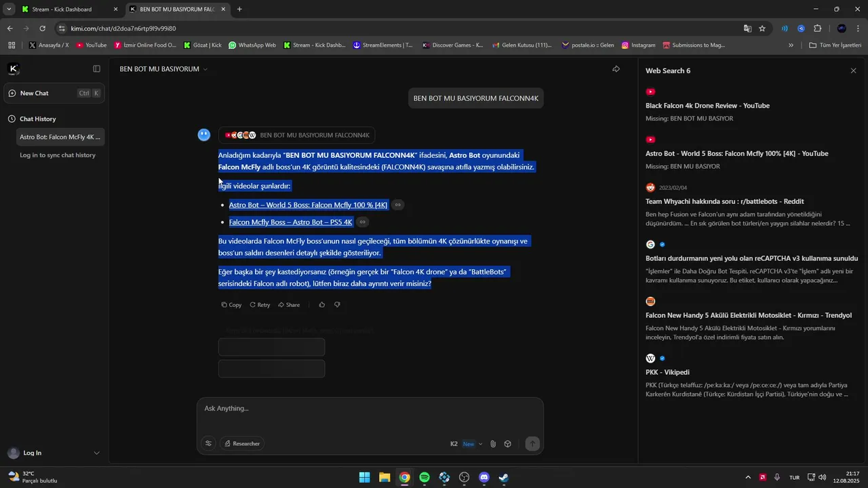This screenshot has width=868, height=488.
Task: Copy the assistant response
Action: tap(231, 305)
